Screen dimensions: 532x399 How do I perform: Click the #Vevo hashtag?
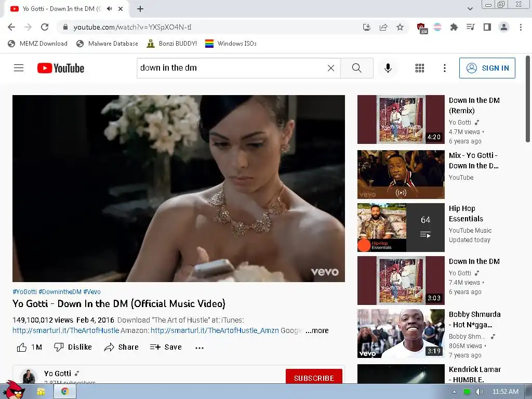click(x=92, y=292)
